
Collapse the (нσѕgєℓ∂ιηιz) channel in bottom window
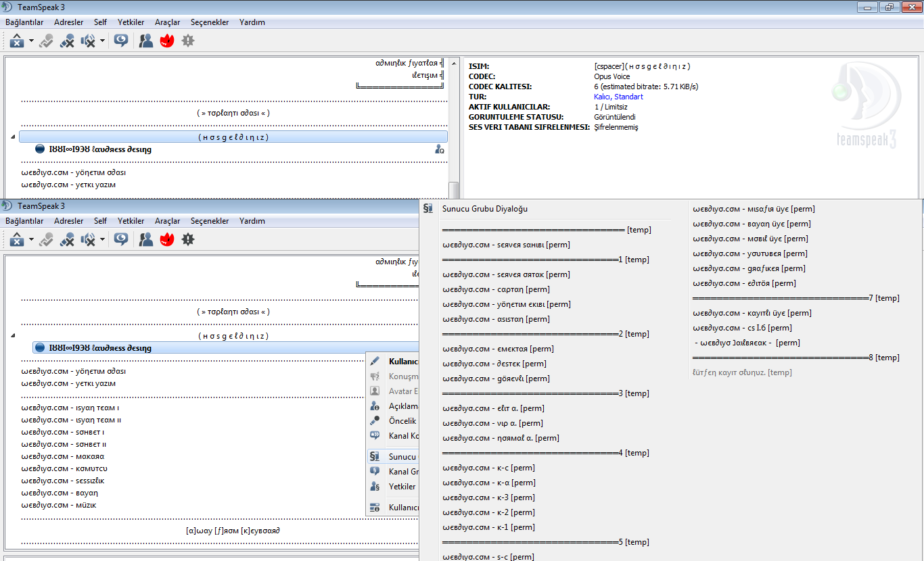13,336
